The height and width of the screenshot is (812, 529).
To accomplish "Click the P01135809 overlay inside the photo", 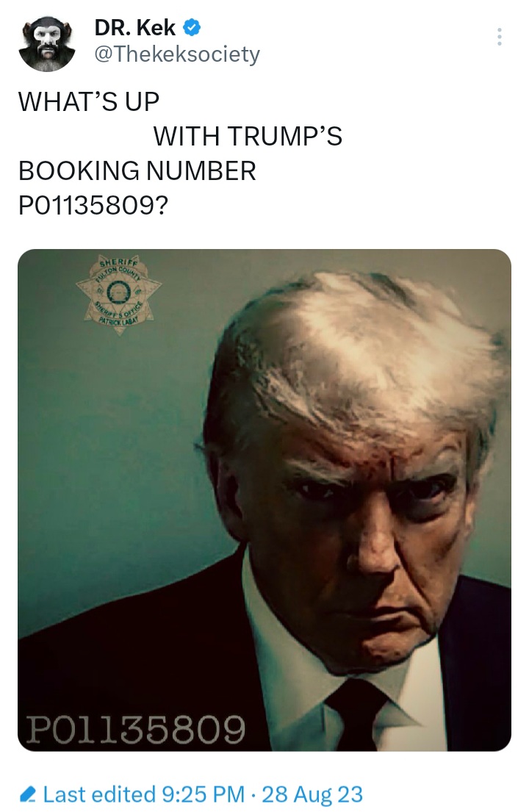I will coord(136,729).
